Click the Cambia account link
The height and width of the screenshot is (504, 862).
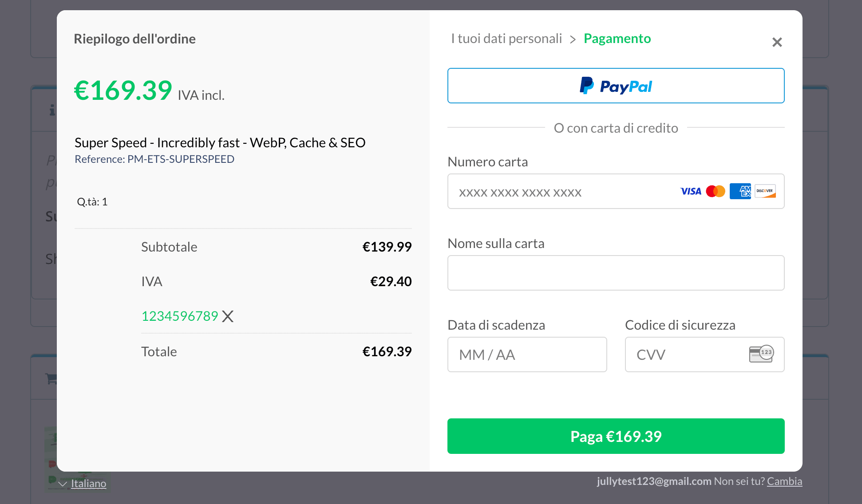pyautogui.click(x=784, y=481)
